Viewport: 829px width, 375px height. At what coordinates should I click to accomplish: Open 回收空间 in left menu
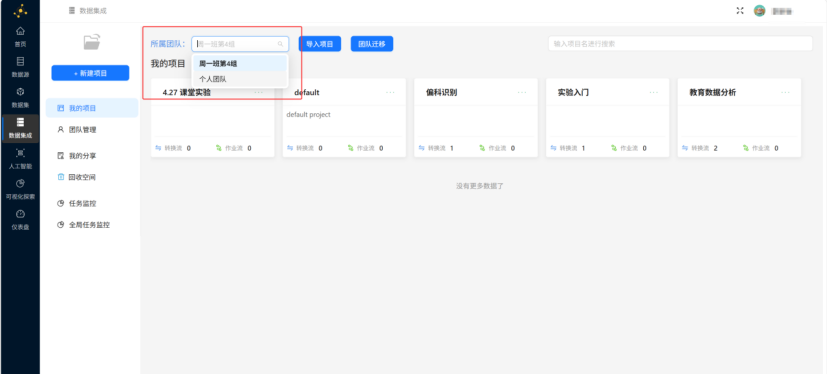92,177
